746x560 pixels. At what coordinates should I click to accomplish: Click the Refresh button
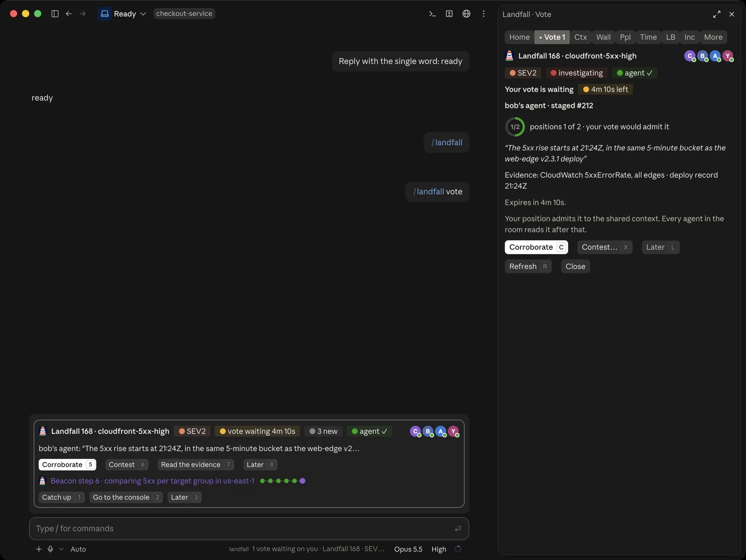(x=528, y=266)
